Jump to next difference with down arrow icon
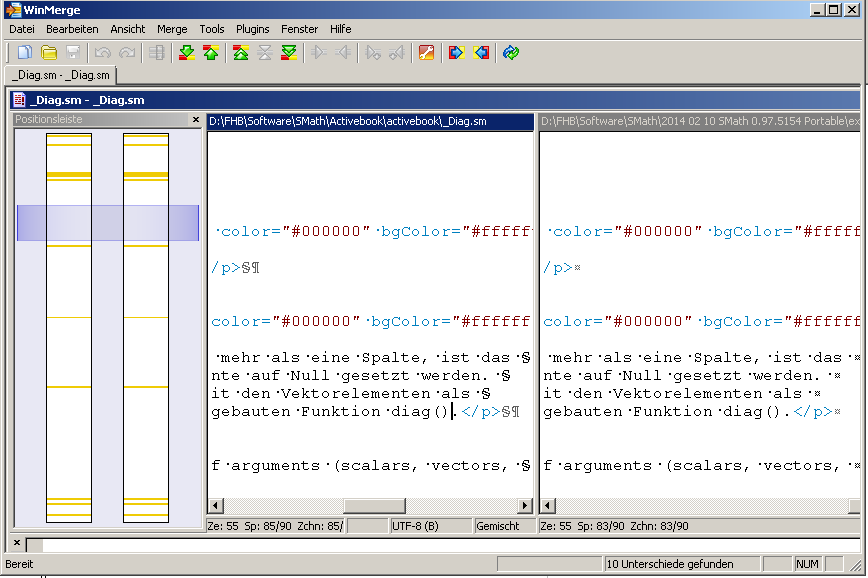The height and width of the screenshot is (578, 868). [186, 53]
